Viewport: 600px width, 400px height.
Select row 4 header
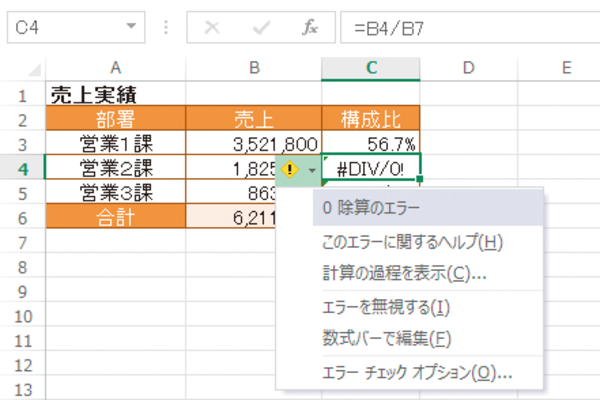pos(23,169)
